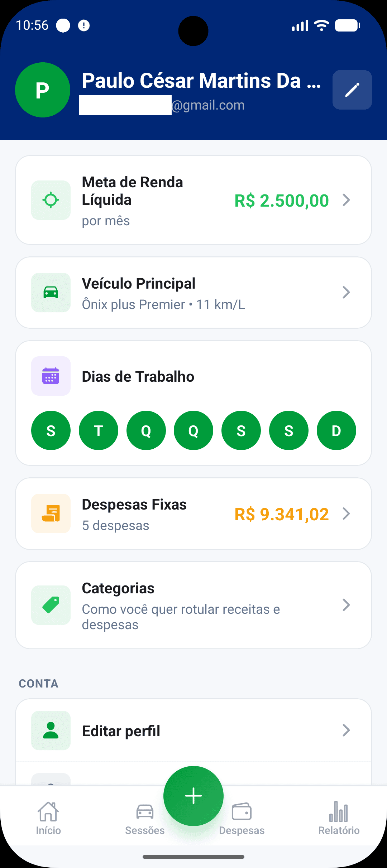
Task: Tap the purple calendar icon
Action: point(51,376)
